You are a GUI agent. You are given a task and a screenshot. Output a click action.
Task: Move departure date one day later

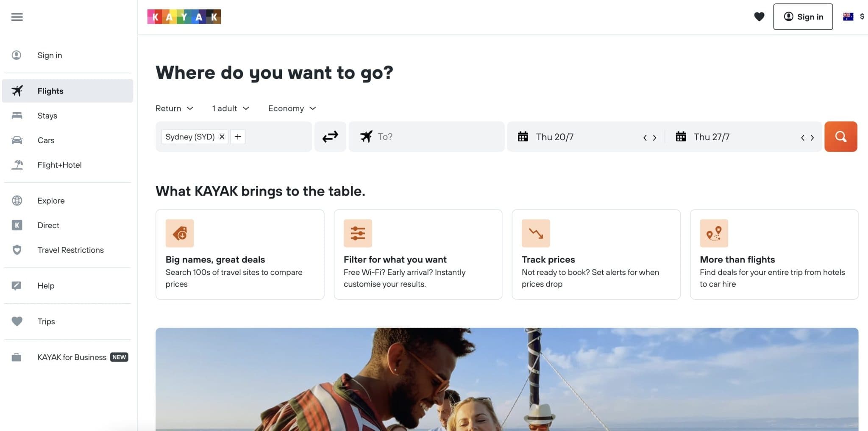[x=654, y=138]
